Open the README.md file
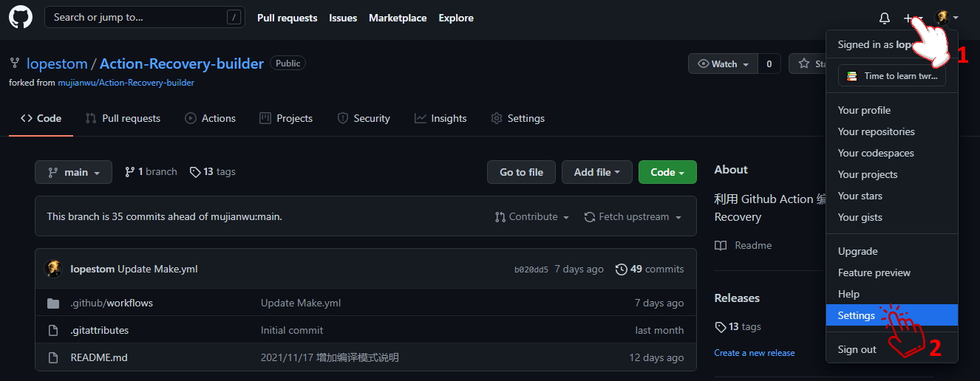Screen dimensions: 980x381 tap(99, 357)
